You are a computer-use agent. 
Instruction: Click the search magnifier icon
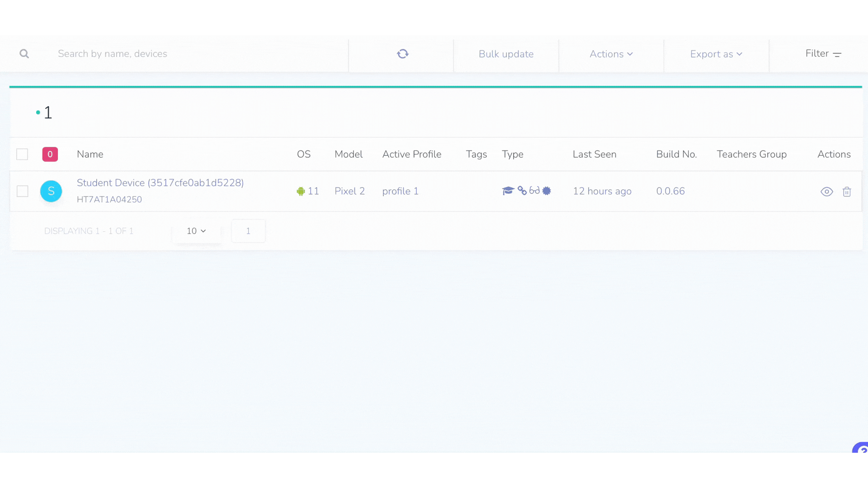[x=24, y=54]
